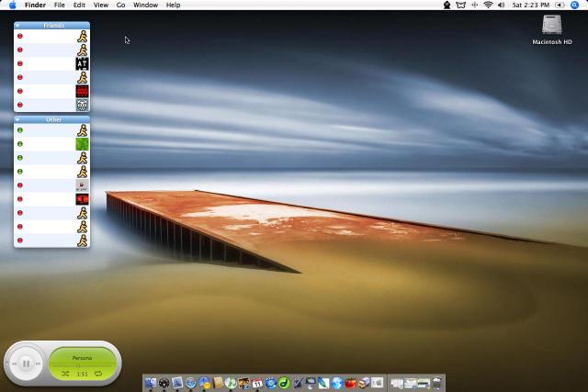
Task: Restore the second minimized window in Dock
Action: [410, 383]
